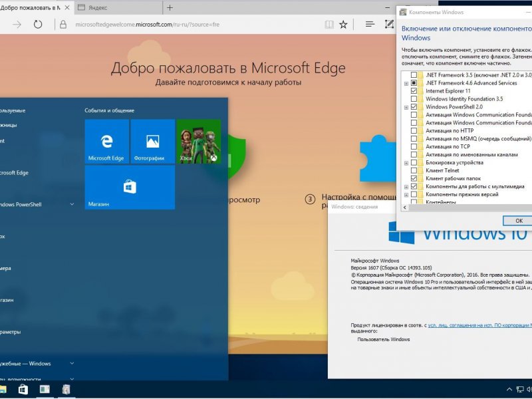
Task: Click the Edge forward arrow
Action: [x=17, y=25]
